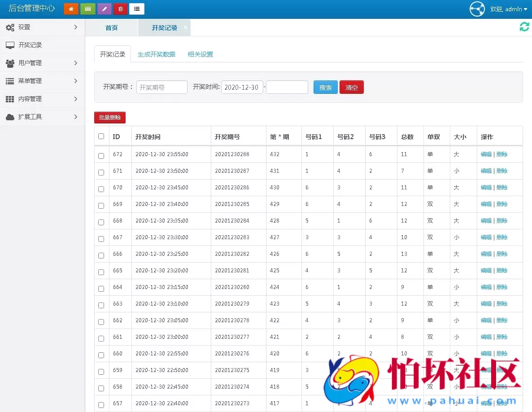Select the purple edit pencil toolbar icon

click(104, 9)
